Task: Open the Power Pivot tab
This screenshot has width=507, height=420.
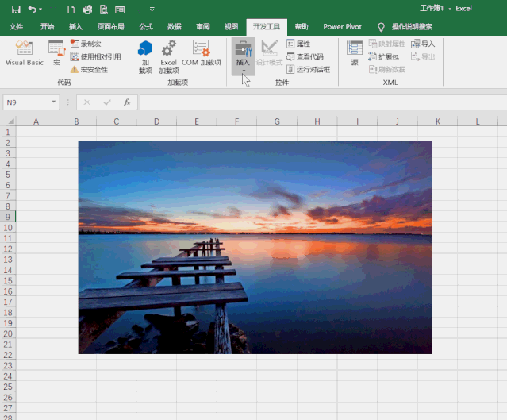Action: point(343,26)
